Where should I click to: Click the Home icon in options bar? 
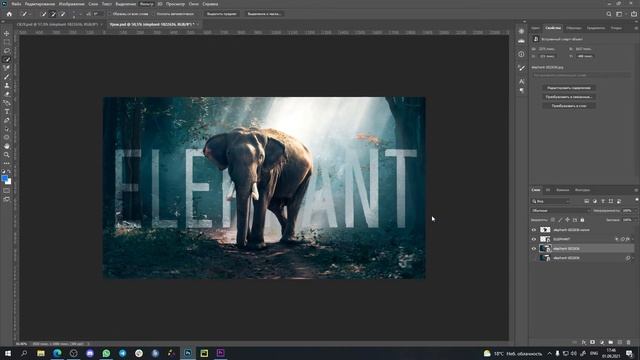click(9, 14)
